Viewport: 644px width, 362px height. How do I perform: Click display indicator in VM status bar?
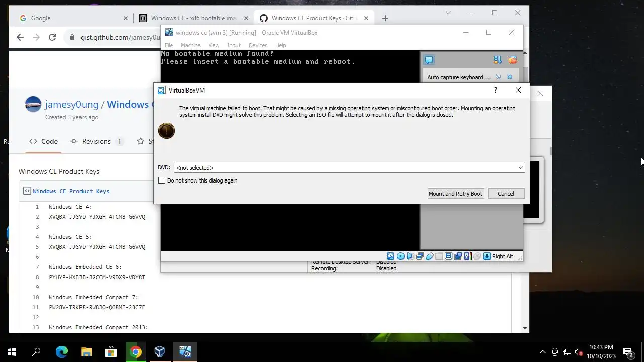point(448,256)
